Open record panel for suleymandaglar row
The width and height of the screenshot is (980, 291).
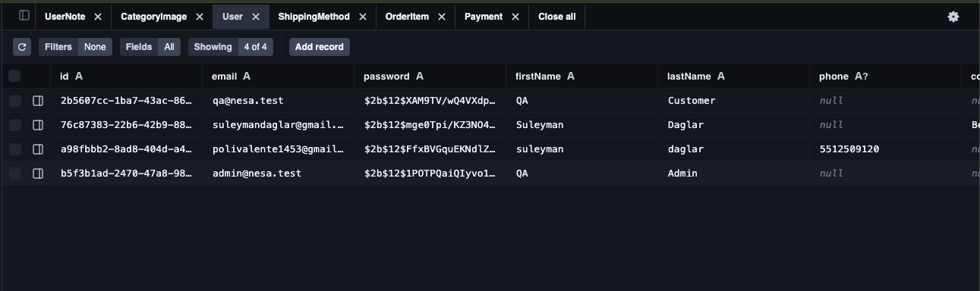pos(38,125)
